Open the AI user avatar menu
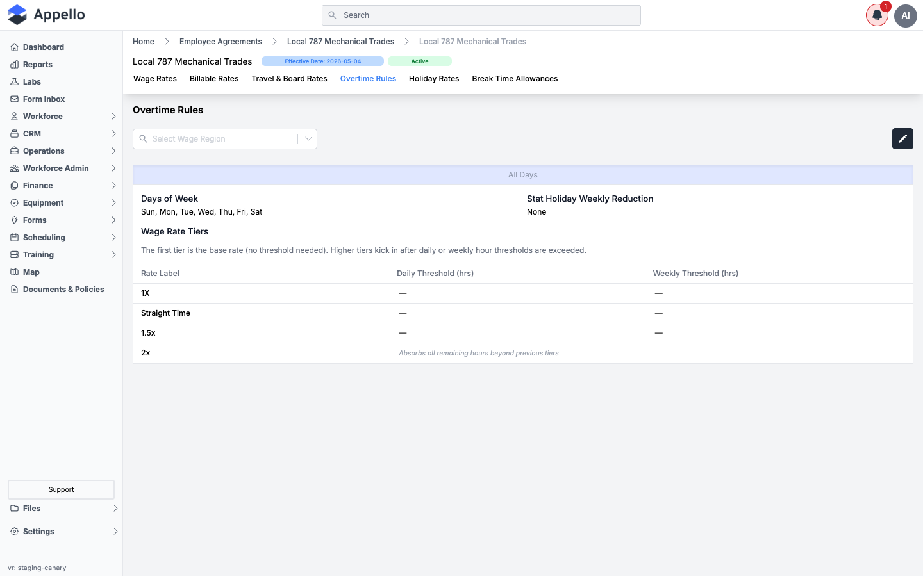Image resolution: width=923 pixels, height=588 pixels. (906, 15)
